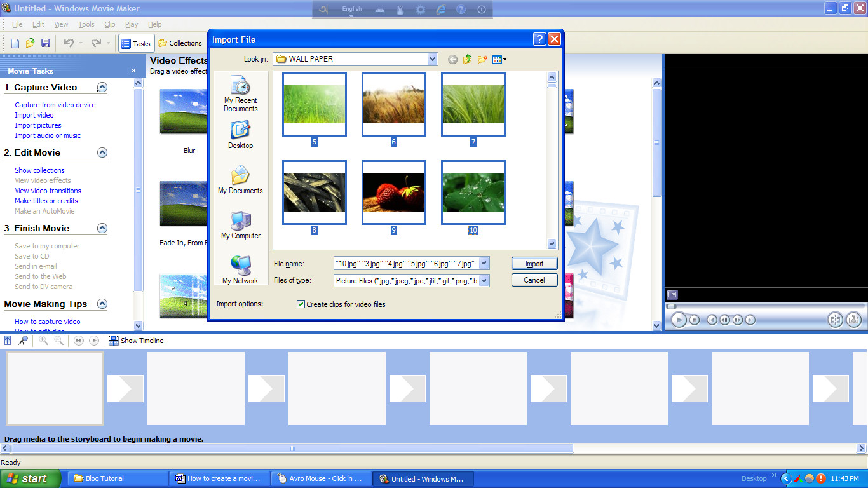Click the Zoom Timeline In magnifier

click(x=43, y=341)
